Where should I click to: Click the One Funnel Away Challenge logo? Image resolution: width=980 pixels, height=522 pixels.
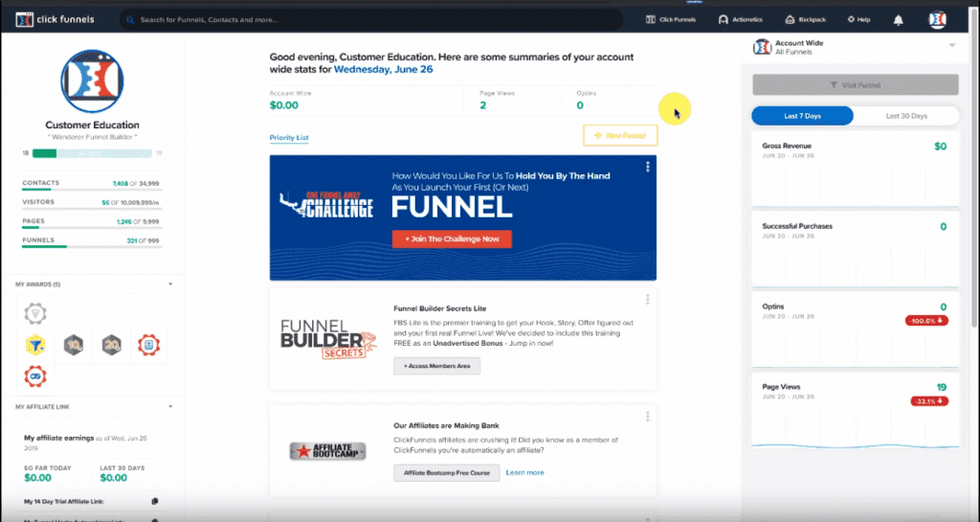326,205
